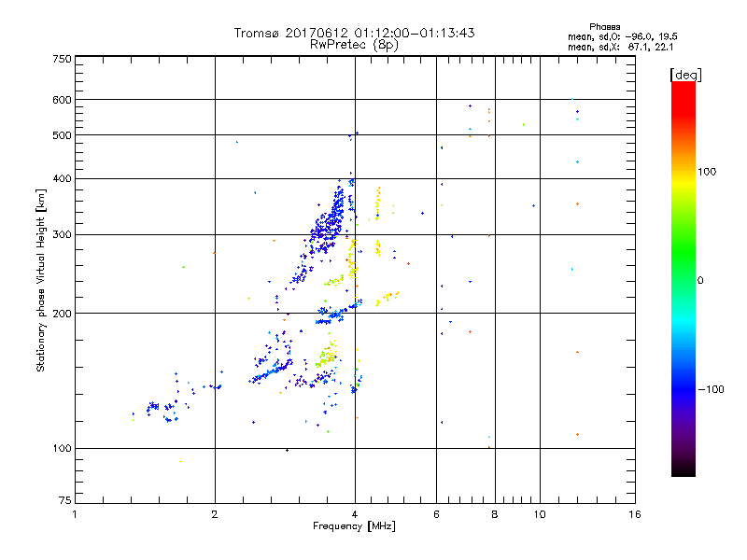Click the y-axis tick label '200'
Viewport: 747px width, 560px height.
[x=62, y=314]
